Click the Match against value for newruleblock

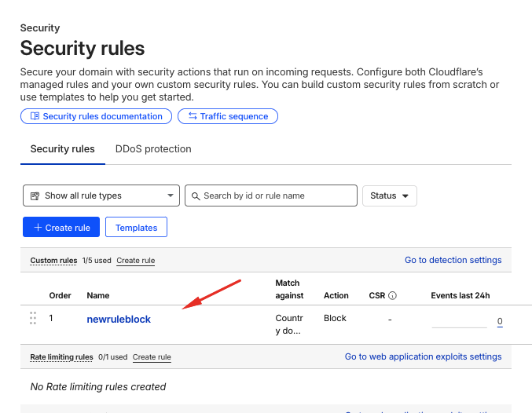pos(289,324)
